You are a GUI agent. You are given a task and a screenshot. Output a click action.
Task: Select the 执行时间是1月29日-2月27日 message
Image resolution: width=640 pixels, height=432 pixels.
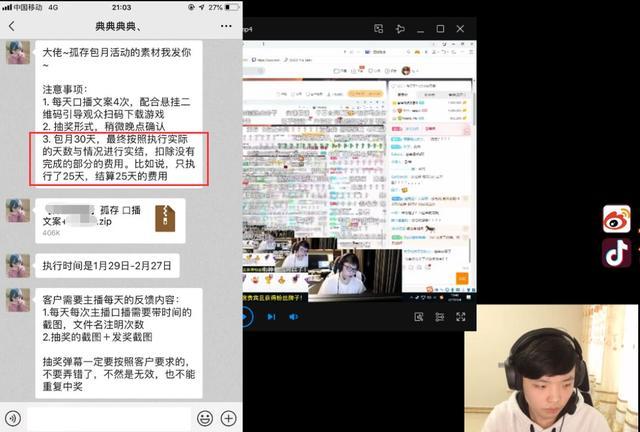tap(107, 266)
